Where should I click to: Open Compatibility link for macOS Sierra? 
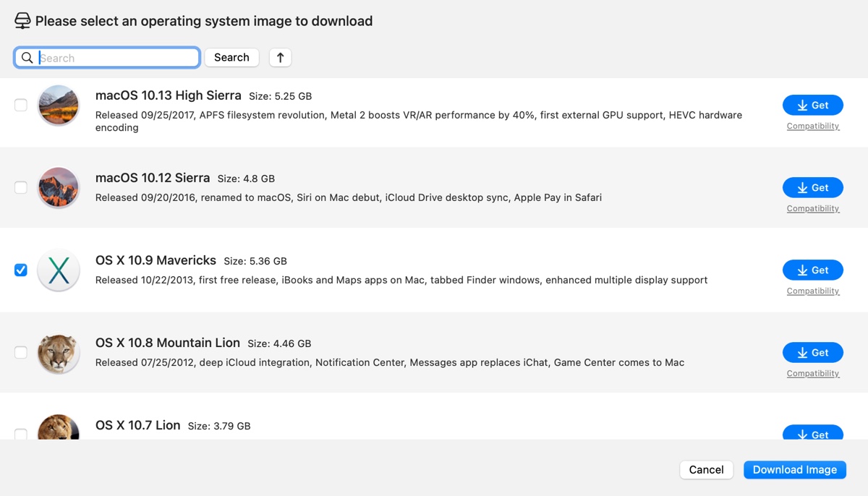point(813,209)
